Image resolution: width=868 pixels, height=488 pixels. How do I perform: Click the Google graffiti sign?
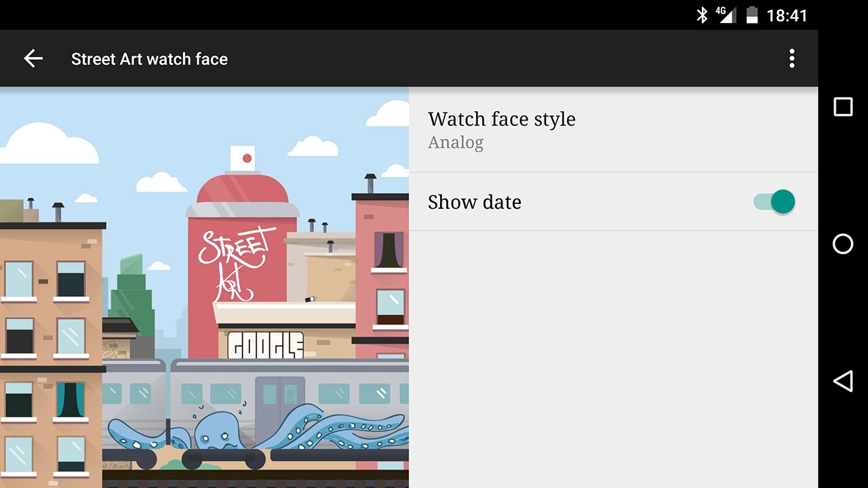pos(265,345)
